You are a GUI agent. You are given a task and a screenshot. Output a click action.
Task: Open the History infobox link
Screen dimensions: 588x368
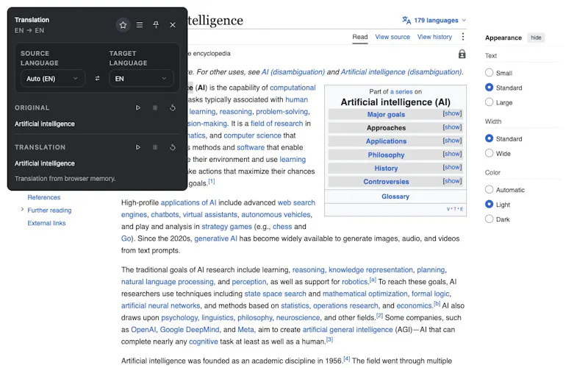point(386,169)
